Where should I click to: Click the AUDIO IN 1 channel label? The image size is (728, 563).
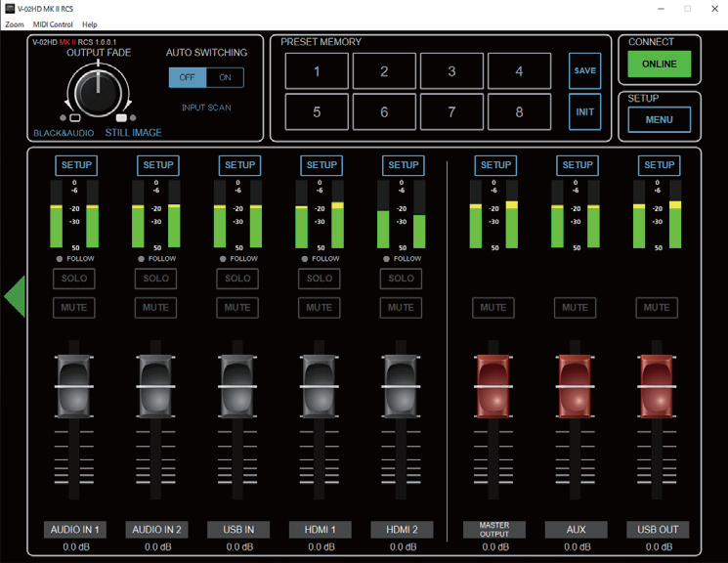[x=74, y=530]
